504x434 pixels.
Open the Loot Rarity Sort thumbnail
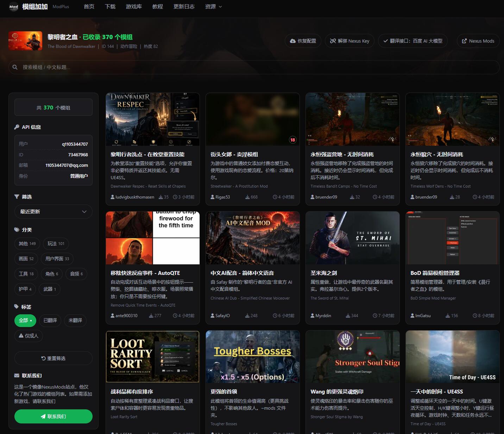point(153,357)
